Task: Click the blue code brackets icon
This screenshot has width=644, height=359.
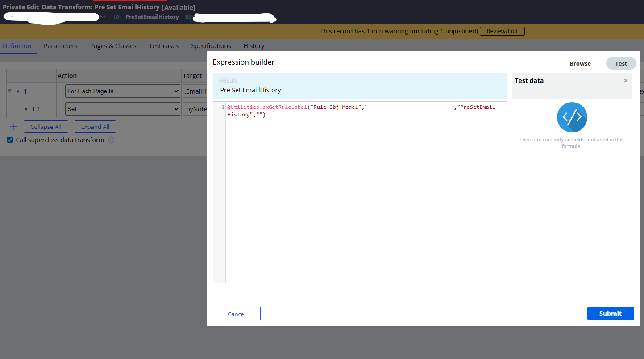Action: [x=572, y=117]
